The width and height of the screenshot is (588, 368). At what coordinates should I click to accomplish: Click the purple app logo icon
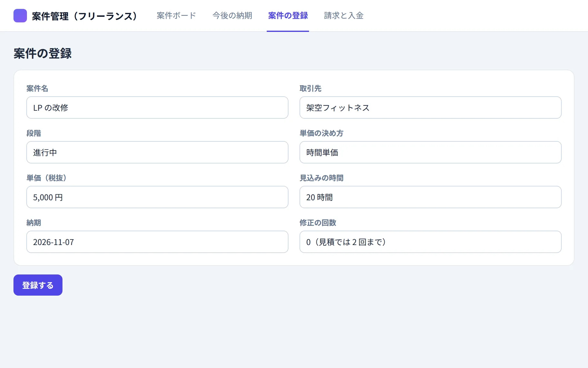(20, 16)
